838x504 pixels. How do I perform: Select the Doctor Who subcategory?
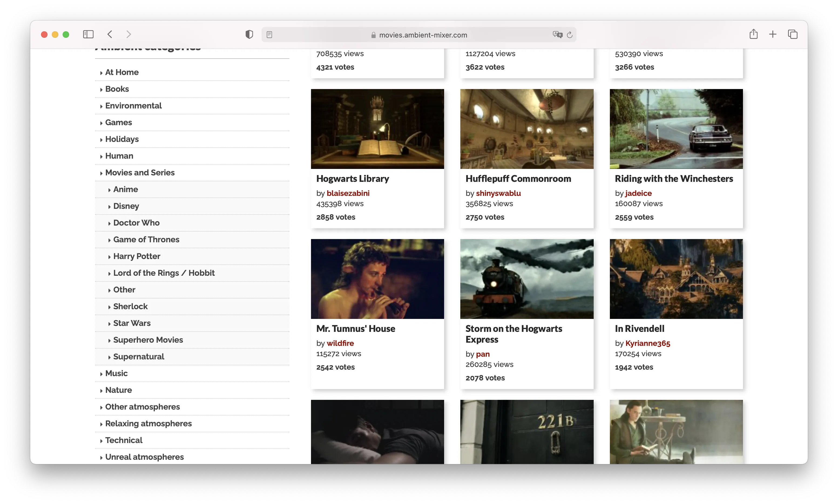(136, 223)
